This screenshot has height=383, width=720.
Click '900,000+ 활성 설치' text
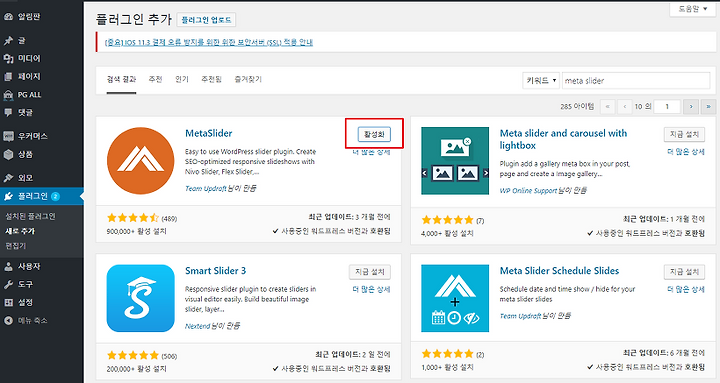[x=136, y=231]
